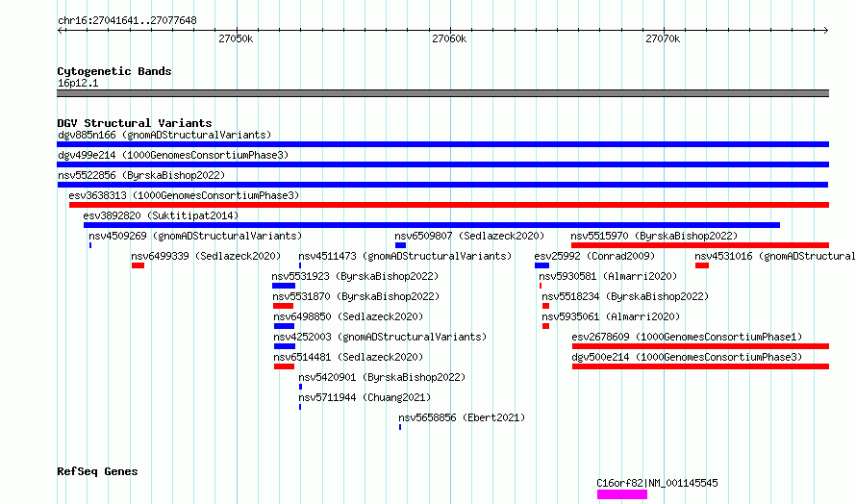
Task: Select the dgv499e214 variant label
Action: (x=173, y=155)
